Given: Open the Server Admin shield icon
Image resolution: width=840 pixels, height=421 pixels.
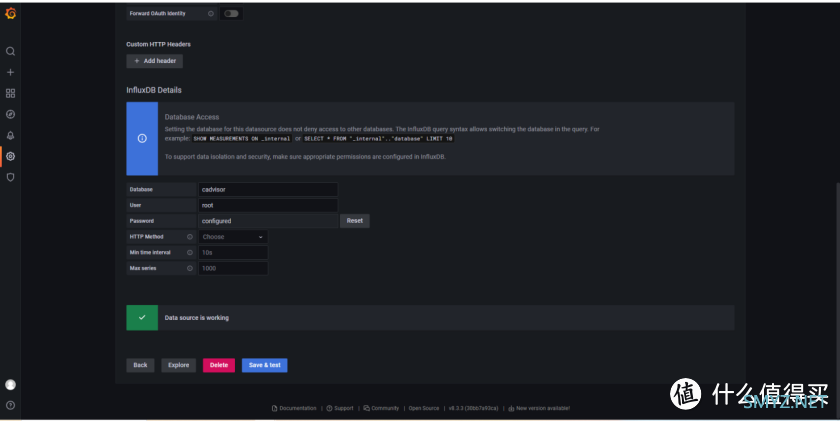Looking at the screenshot, I should (x=10, y=177).
